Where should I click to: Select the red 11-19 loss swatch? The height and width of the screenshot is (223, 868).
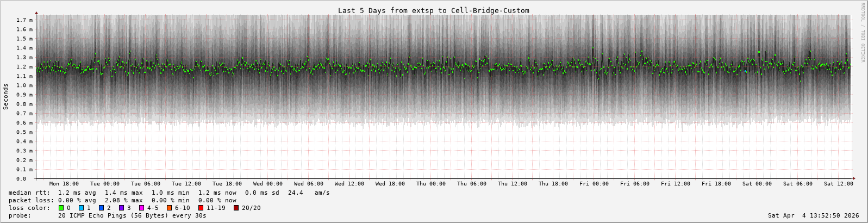click(x=201, y=208)
